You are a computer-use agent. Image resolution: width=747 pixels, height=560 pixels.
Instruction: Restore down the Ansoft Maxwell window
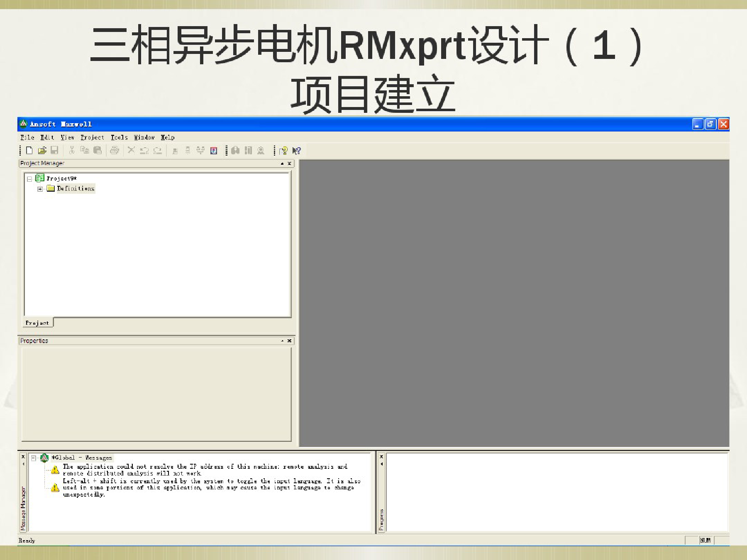coord(710,124)
